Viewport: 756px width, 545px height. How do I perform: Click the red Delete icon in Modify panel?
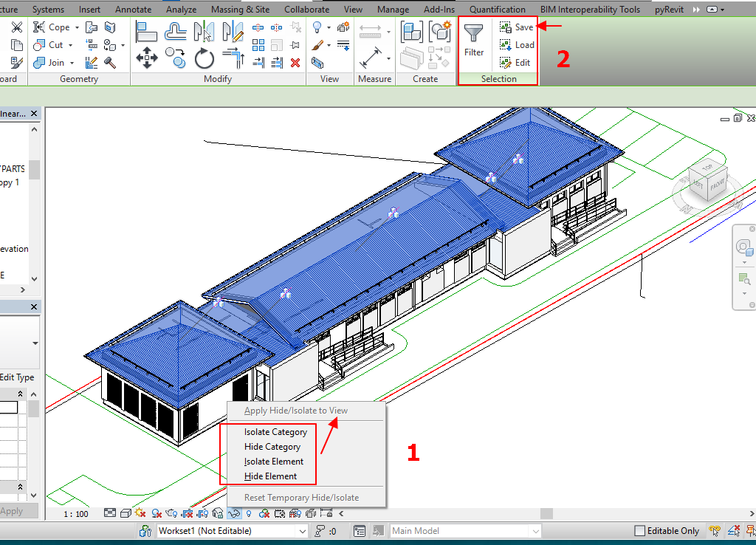295,63
